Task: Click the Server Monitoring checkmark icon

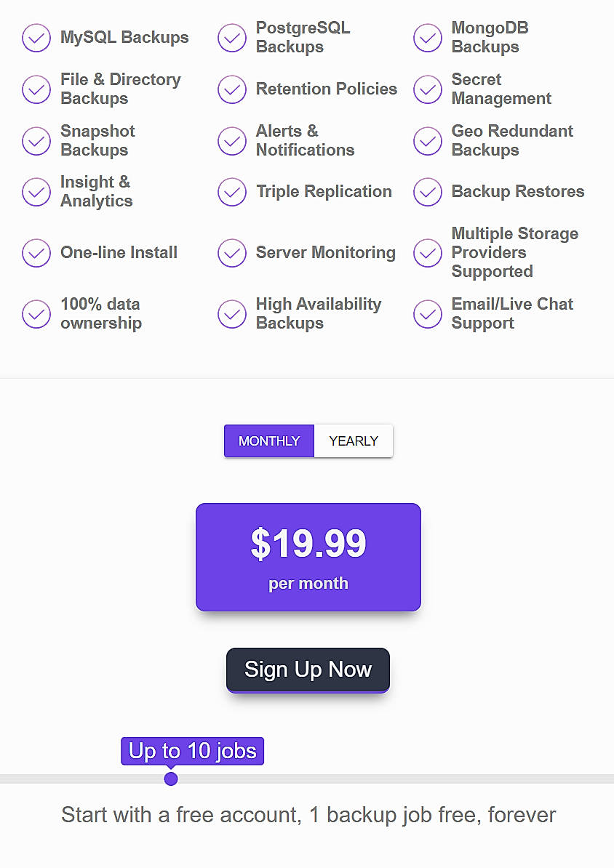Action: (x=231, y=253)
